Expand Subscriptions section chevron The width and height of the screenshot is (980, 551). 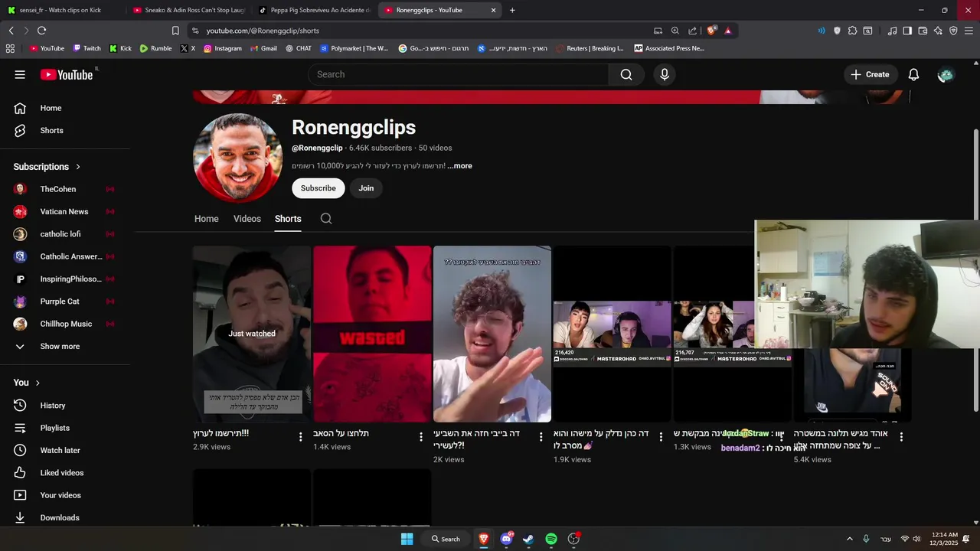(x=78, y=167)
